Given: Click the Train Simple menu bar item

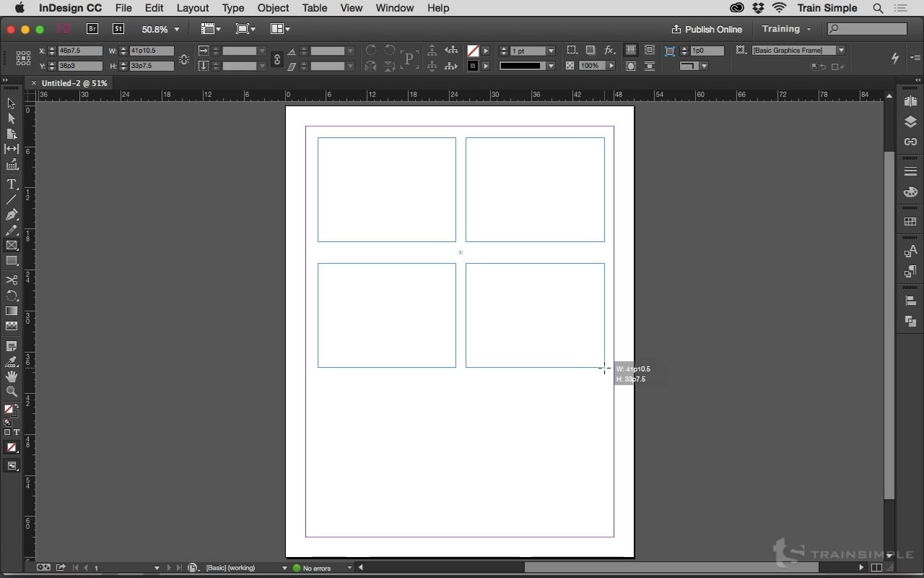Looking at the screenshot, I should click(x=827, y=8).
